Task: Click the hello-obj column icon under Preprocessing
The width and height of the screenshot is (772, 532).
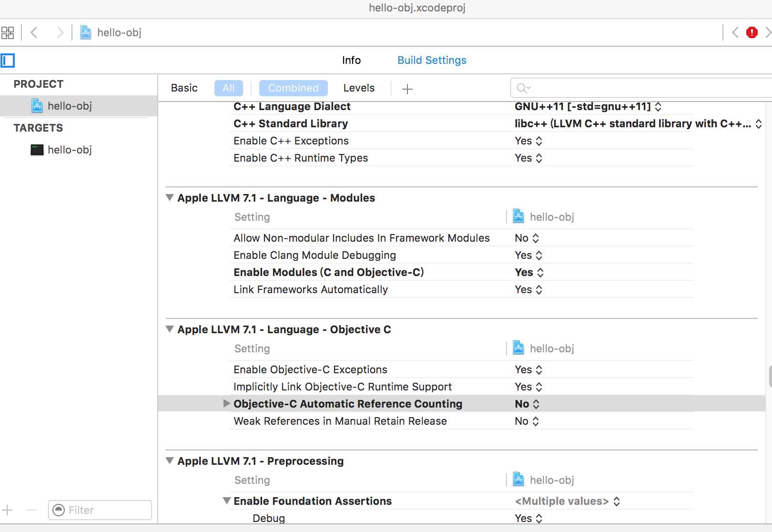Action: pyautogui.click(x=518, y=480)
